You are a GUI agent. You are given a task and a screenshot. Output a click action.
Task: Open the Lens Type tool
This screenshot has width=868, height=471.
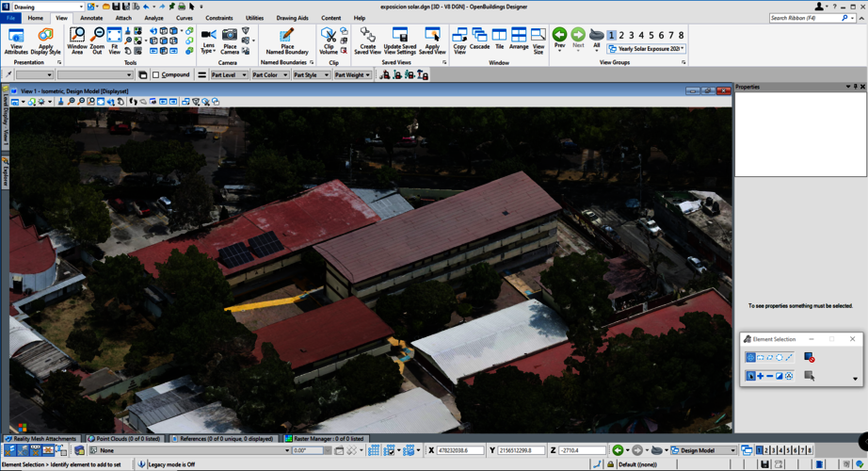point(208,41)
